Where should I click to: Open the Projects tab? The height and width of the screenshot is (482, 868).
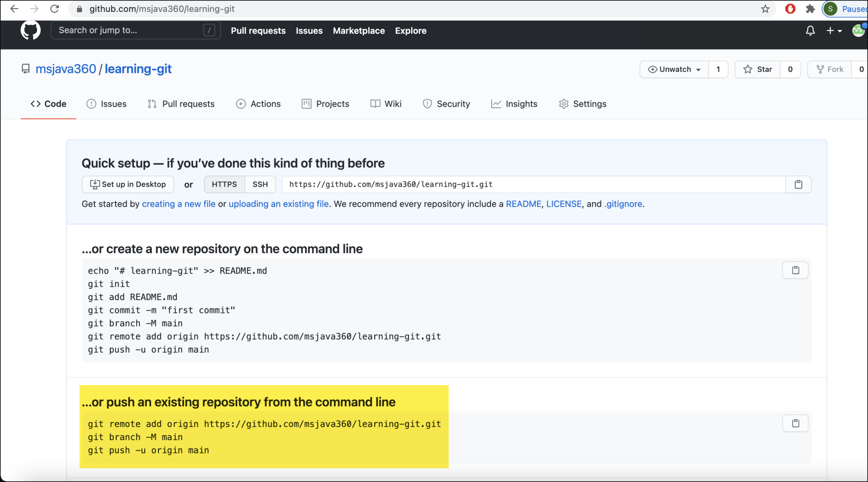[x=325, y=104]
